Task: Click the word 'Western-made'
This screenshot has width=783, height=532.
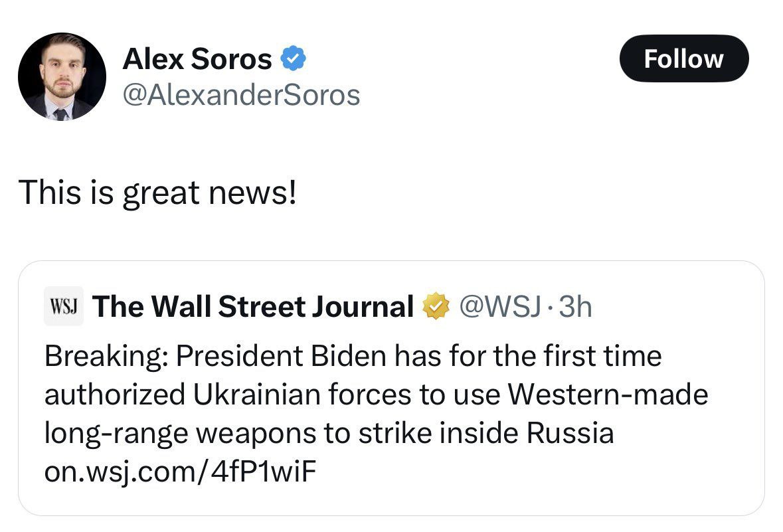Action: pos(608,395)
